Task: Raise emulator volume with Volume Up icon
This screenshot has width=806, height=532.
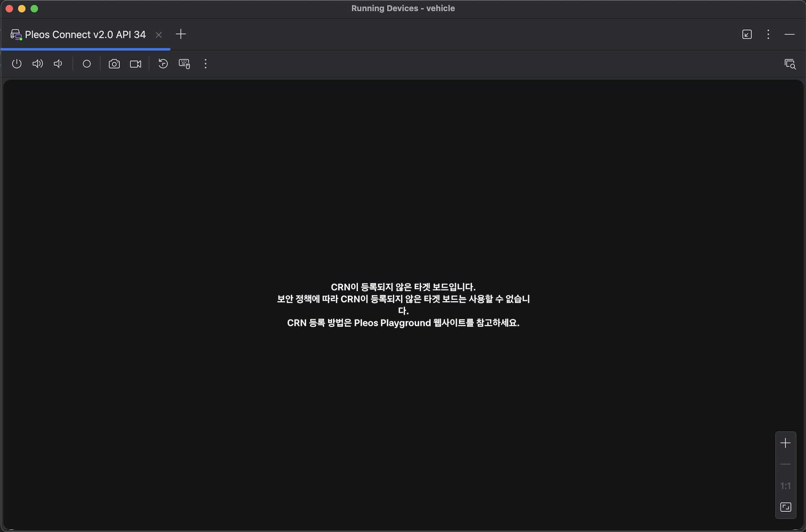Action: [37, 64]
